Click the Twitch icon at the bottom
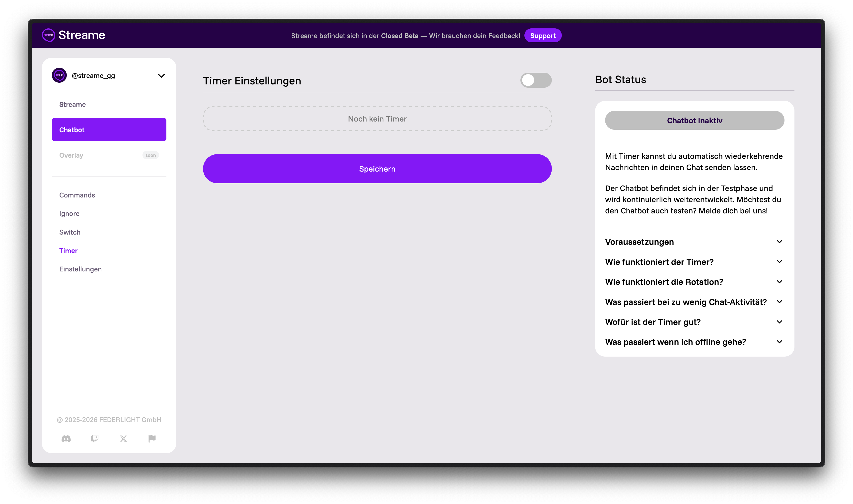Image resolution: width=853 pixels, height=504 pixels. [x=95, y=439]
